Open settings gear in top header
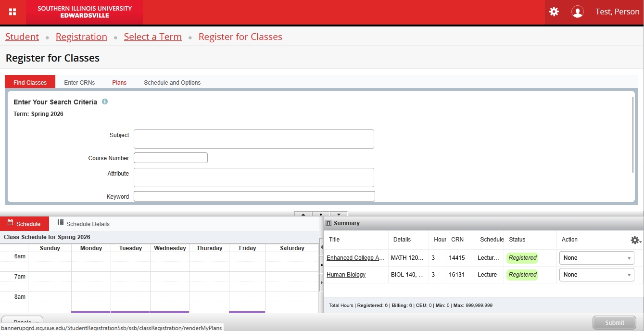644x331 pixels. (554, 12)
